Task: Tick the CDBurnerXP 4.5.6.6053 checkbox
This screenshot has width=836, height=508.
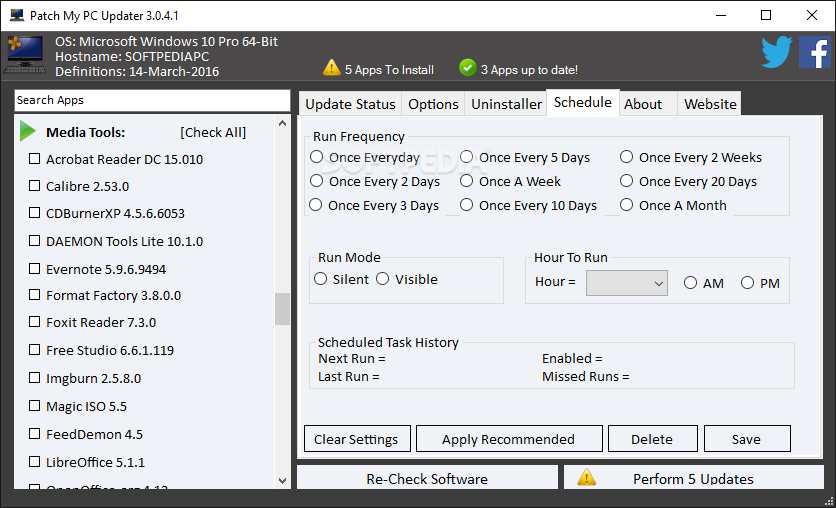Action: coord(34,213)
